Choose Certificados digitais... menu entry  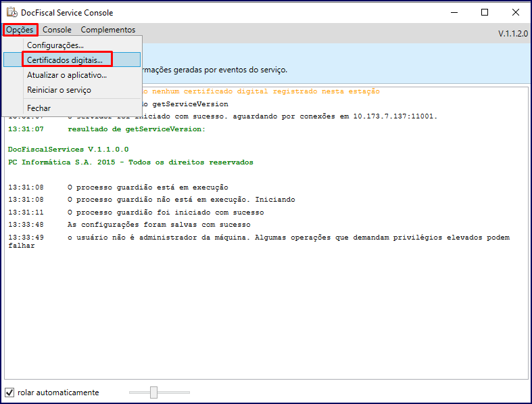click(72, 60)
